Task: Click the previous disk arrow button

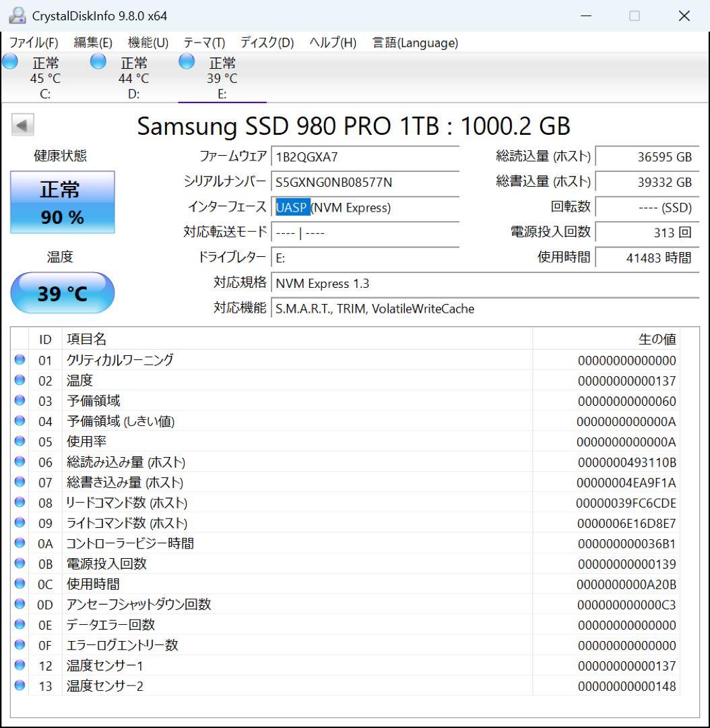Action: 22,125
